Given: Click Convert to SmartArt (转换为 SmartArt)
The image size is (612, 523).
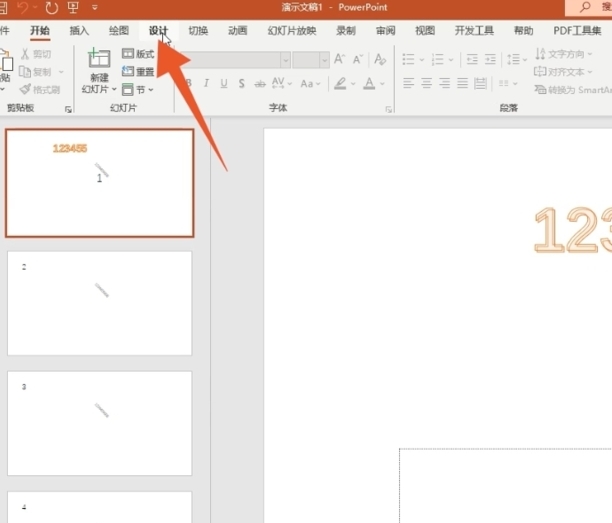Looking at the screenshot, I should [573, 90].
